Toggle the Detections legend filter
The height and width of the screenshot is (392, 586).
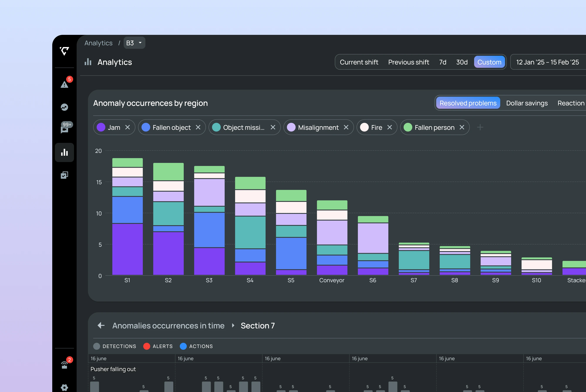pyautogui.click(x=115, y=346)
